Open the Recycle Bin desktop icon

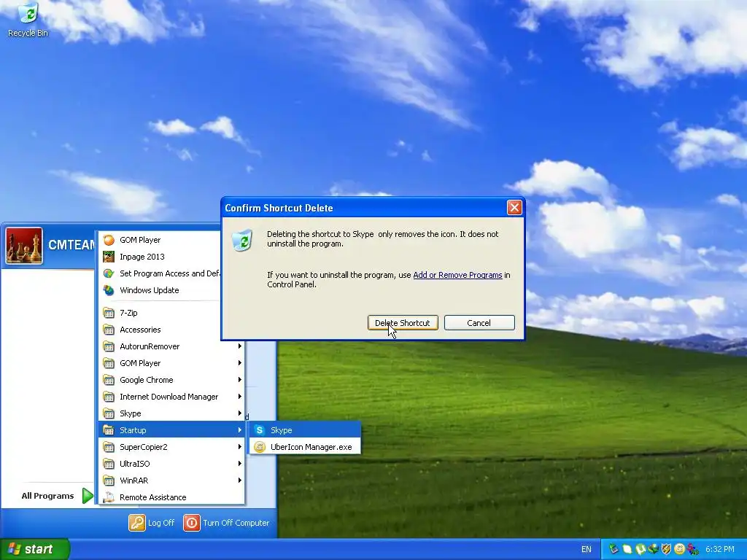click(x=28, y=20)
